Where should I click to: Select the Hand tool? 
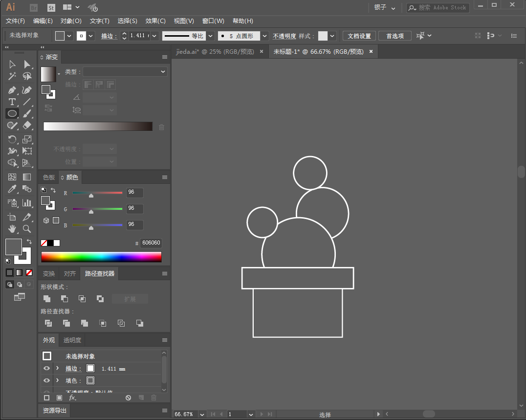tap(12, 228)
